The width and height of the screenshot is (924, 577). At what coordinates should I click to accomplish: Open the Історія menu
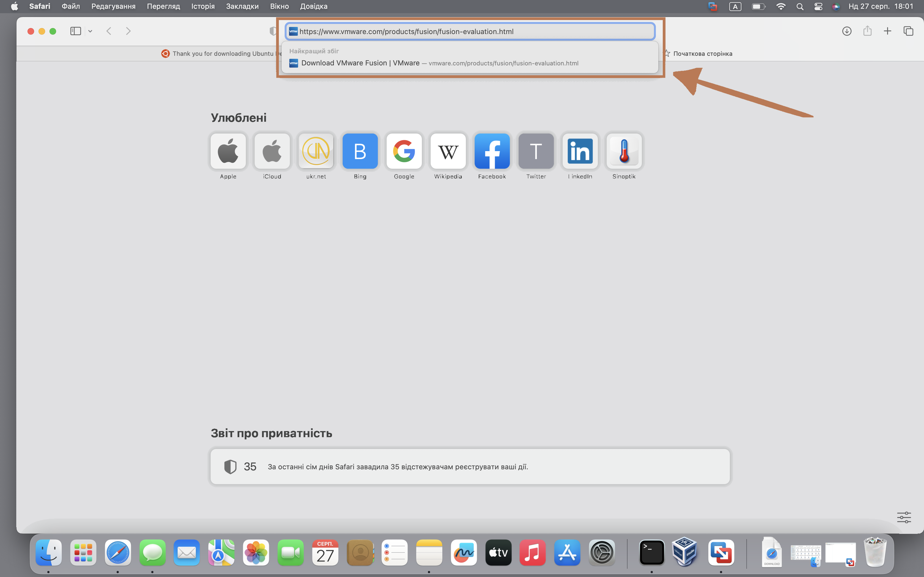(x=203, y=7)
